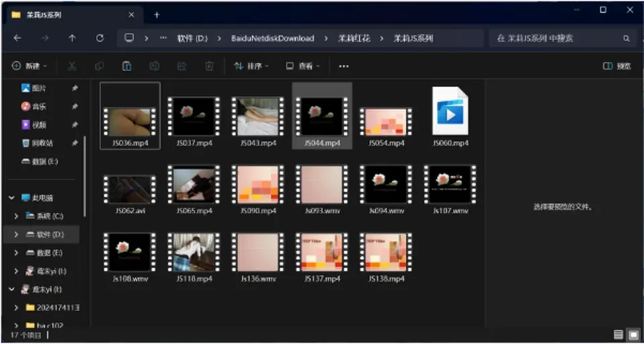
Task: Expand the 2024174111 folder node
Action: click(16, 308)
